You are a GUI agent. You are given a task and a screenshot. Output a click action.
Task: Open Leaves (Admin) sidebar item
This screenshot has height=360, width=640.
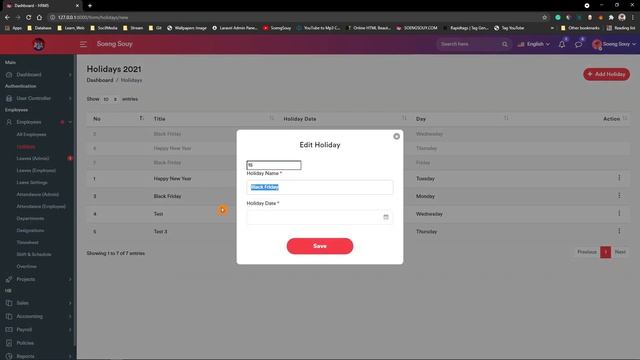tap(33, 158)
